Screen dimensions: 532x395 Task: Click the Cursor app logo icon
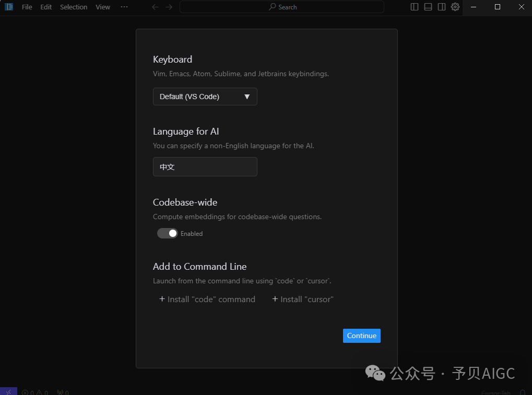click(9, 7)
